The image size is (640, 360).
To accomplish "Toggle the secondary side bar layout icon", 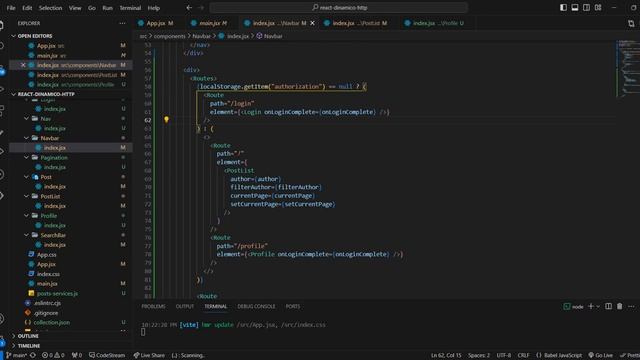I will tap(586, 7).
